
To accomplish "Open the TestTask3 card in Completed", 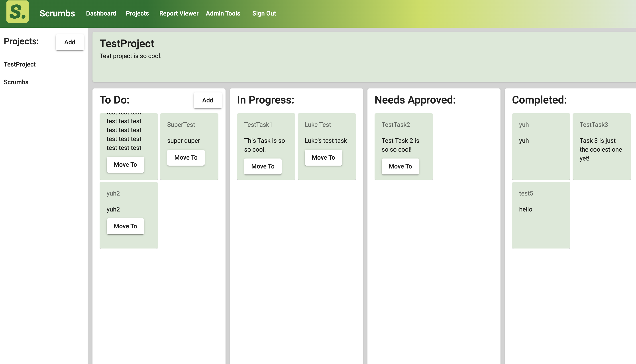I will pos(602,146).
